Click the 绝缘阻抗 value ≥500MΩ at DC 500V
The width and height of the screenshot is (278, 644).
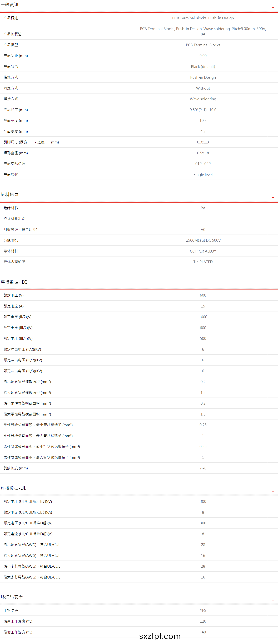pos(203,240)
